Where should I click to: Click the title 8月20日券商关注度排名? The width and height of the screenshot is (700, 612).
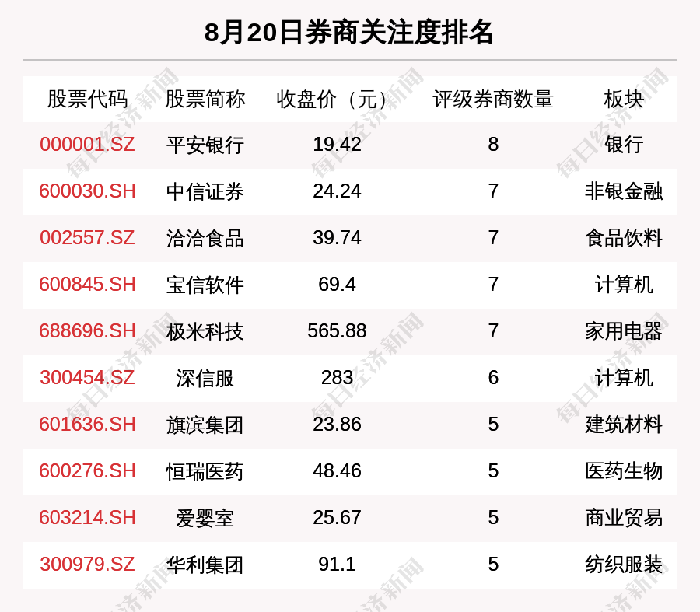(348, 33)
